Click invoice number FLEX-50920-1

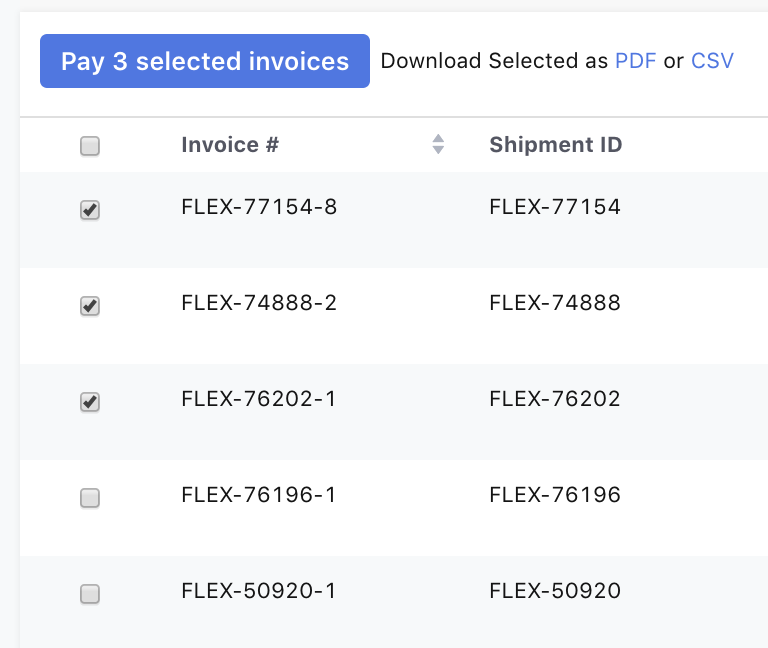coord(259,591)
